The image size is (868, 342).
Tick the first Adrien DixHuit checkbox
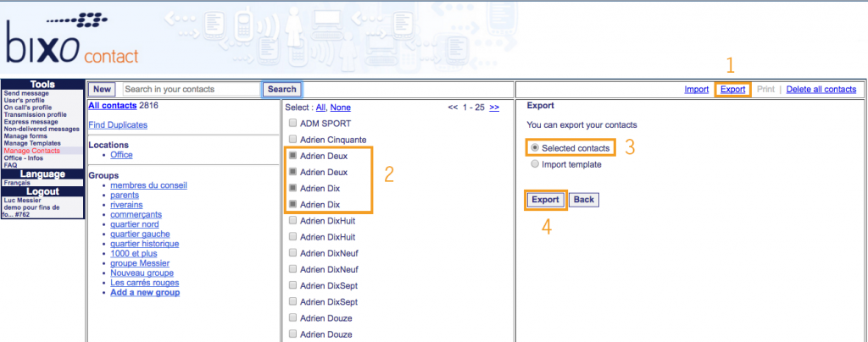coord(292,220)
